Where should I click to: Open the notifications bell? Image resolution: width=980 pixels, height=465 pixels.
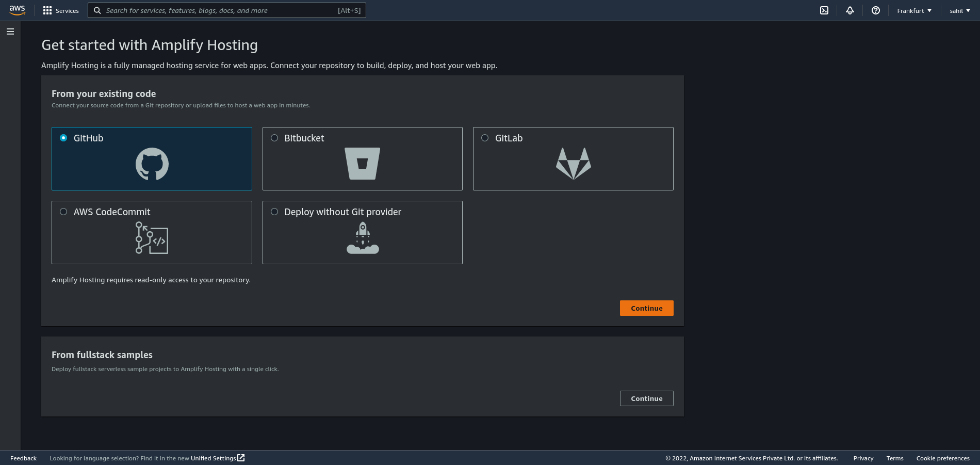click(850, 10)
